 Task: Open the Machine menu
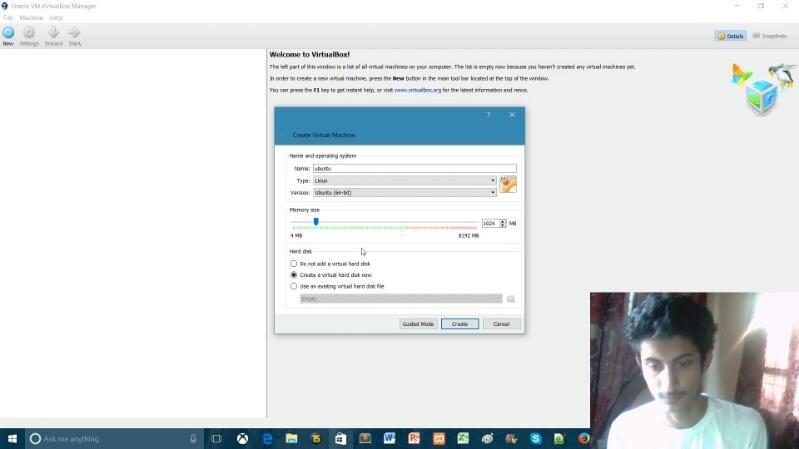(x=31, y=18)
